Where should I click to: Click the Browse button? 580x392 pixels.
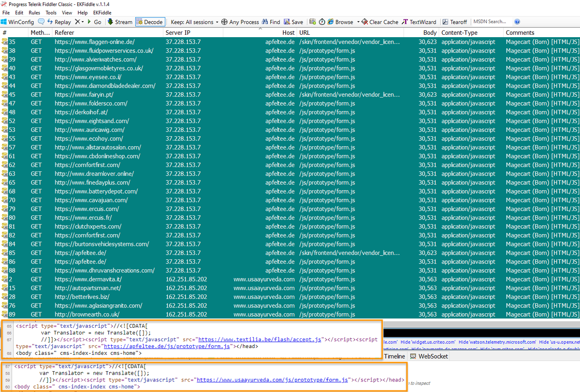(x=340, y=22)
